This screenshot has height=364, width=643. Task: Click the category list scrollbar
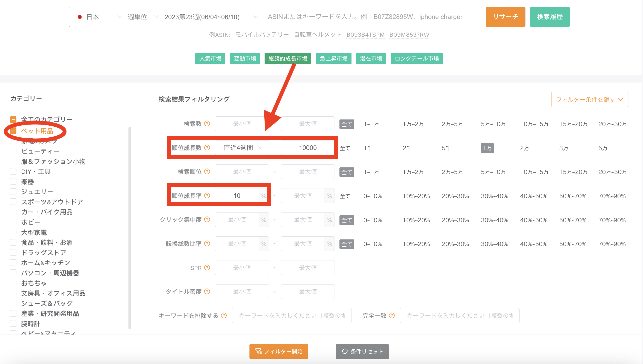[x=130, y=228]
